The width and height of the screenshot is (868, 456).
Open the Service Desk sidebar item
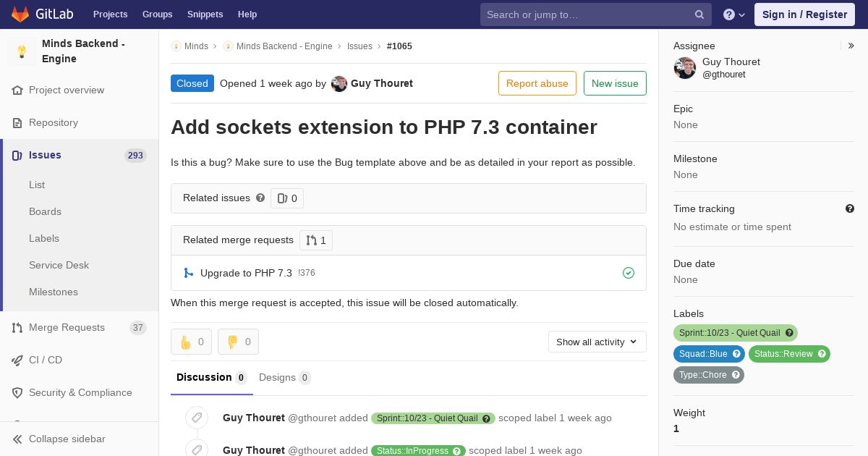tap(59, 265)
